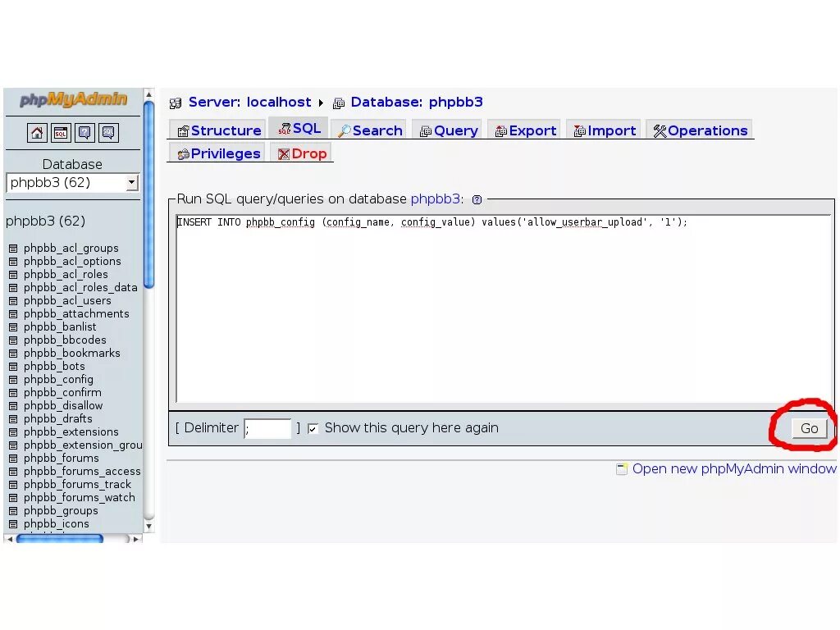
Task: Open the SQL query window icon
Action: pyautogui.click(x=61, y=132)
